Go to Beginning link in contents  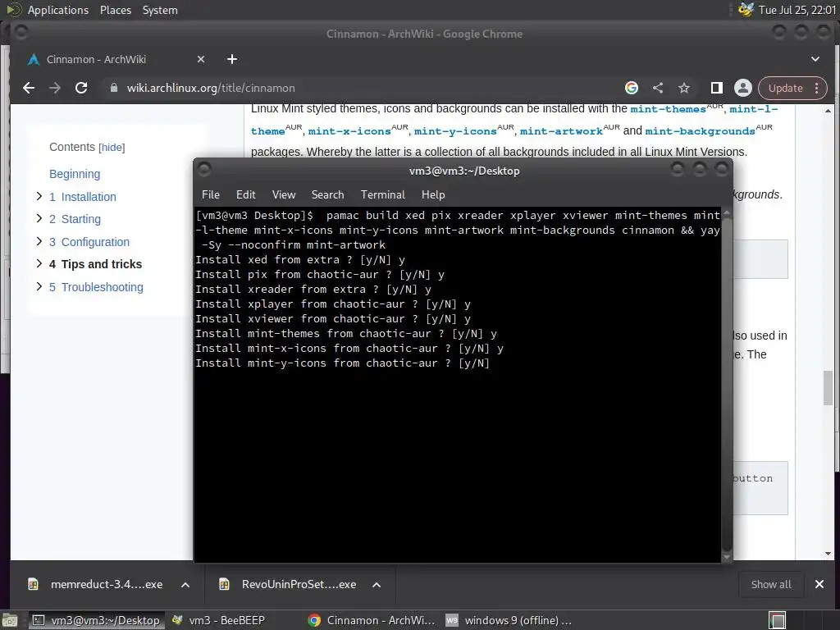pyautogui.click(x=75, y=174)
